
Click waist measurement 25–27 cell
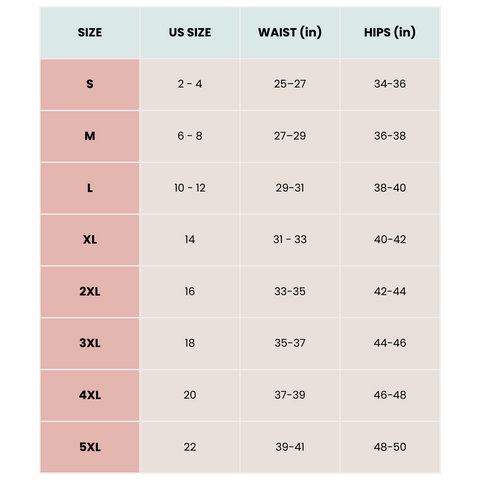pyautogui.click(x=290, y=85)
